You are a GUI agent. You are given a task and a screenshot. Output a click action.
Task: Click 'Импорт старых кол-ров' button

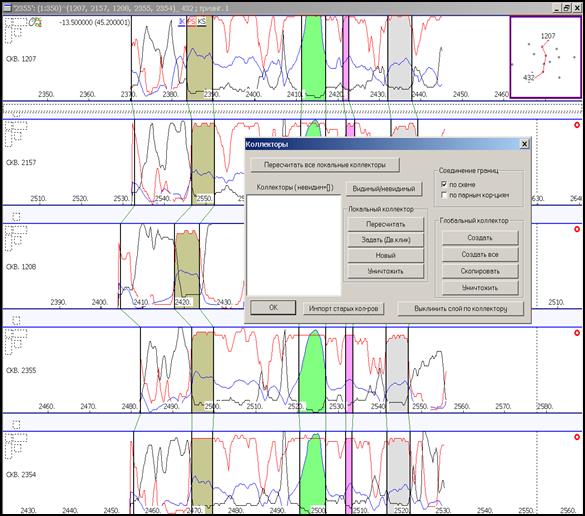click(343, 309)
